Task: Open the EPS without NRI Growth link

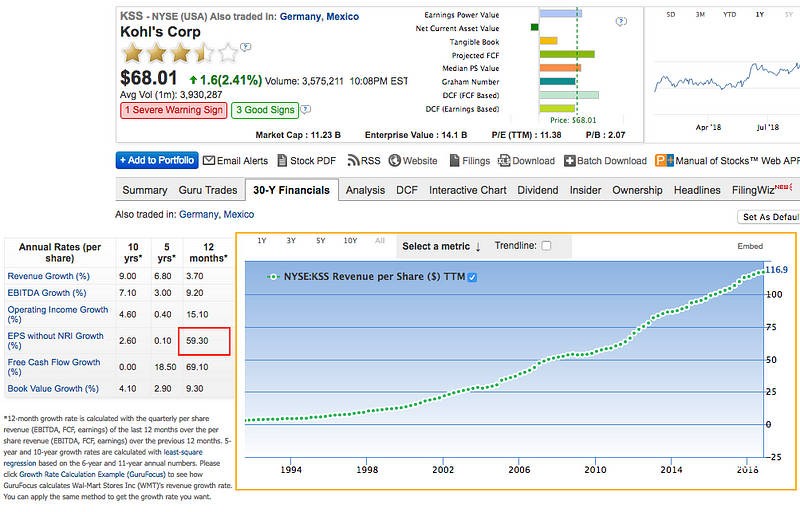Action: point(55,341)
